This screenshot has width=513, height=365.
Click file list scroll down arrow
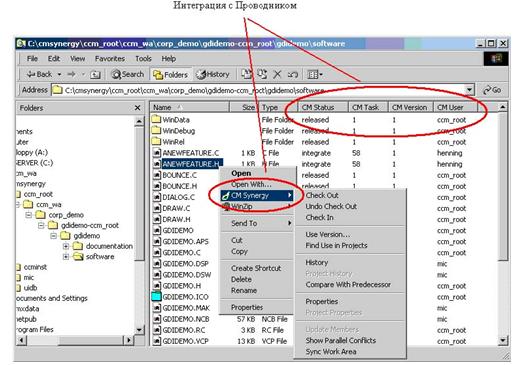coord(503,340)
